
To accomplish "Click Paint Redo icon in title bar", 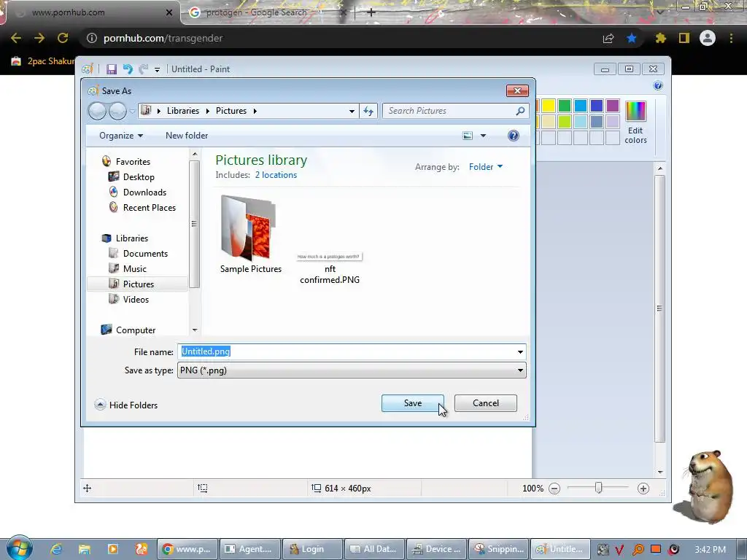I will click(x=143, y=69).
